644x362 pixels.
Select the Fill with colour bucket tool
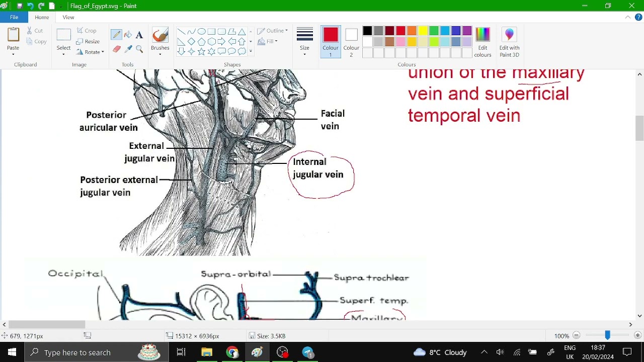128,35
